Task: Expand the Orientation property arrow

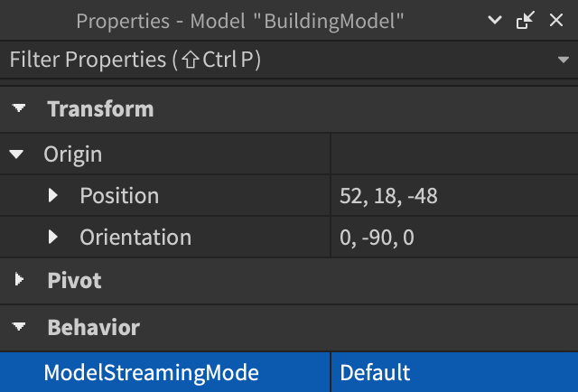Action: click(53, 238)
